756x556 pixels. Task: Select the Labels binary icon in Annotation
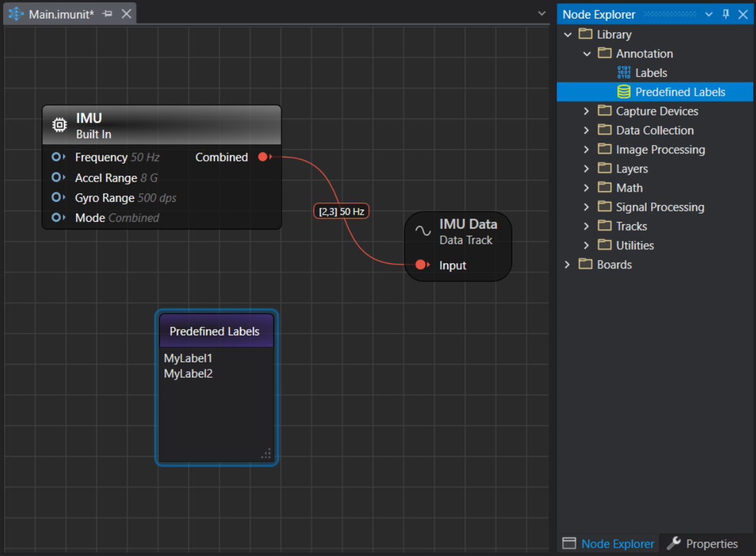tap(624, 73)
